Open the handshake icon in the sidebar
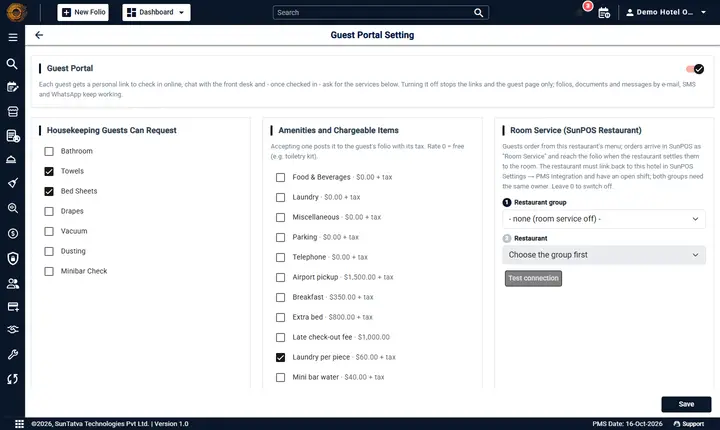 [x=13, y=330]
